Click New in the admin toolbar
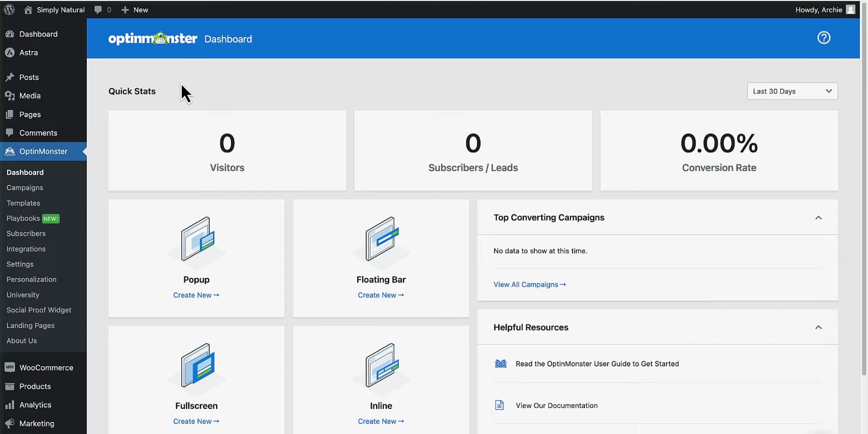Screen dimensions: 868x434 coord(135,9)
